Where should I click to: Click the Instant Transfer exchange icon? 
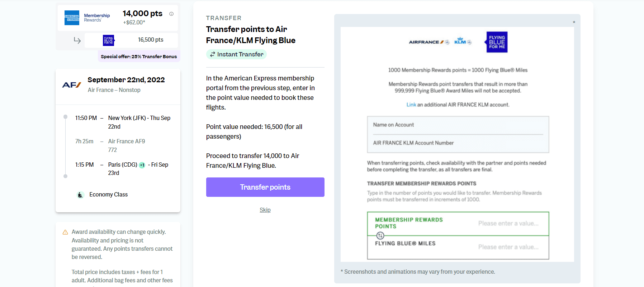(212, 54)
